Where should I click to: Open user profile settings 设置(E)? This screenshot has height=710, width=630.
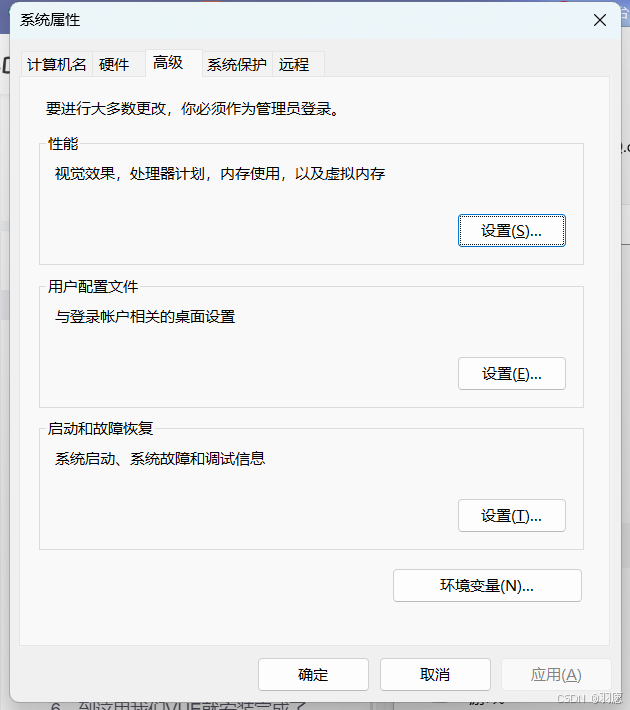[512, 374]
